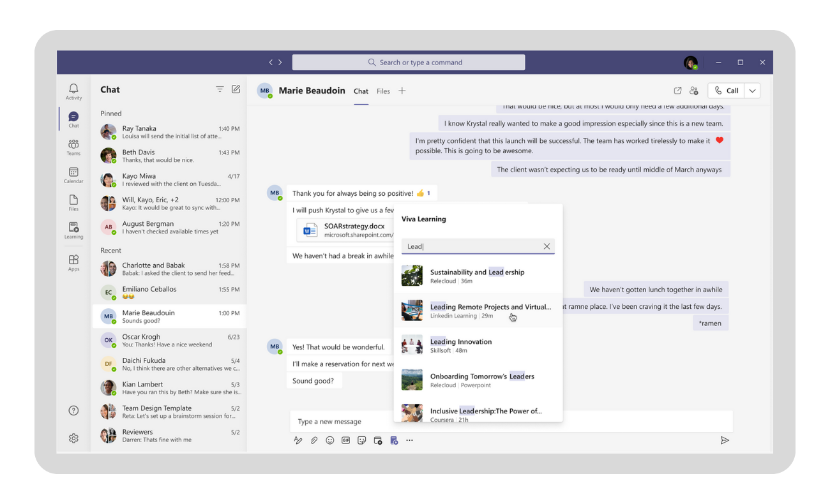This screenshot has width=830, height=504.
Task: Open Oscar Krogh conversation
Action: pos(169,340)
